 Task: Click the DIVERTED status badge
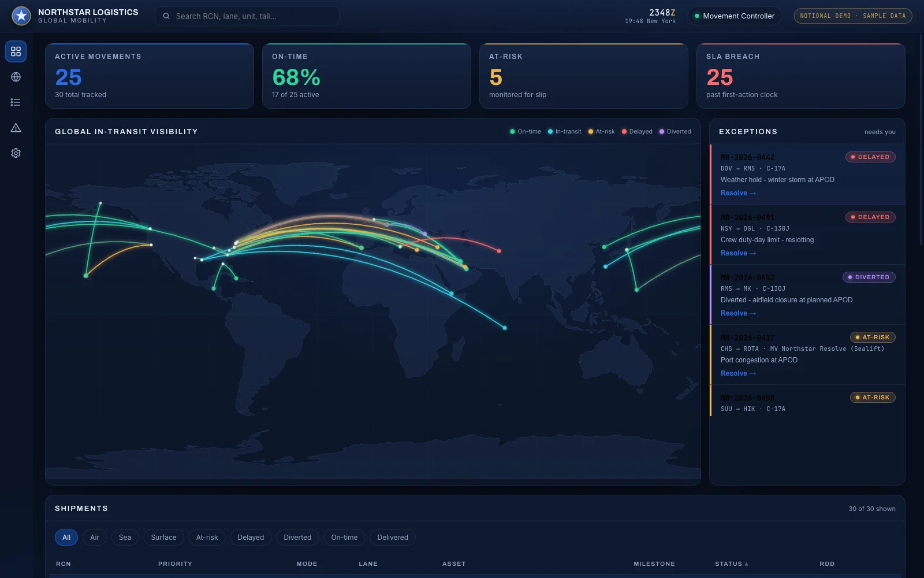[869, 277]
